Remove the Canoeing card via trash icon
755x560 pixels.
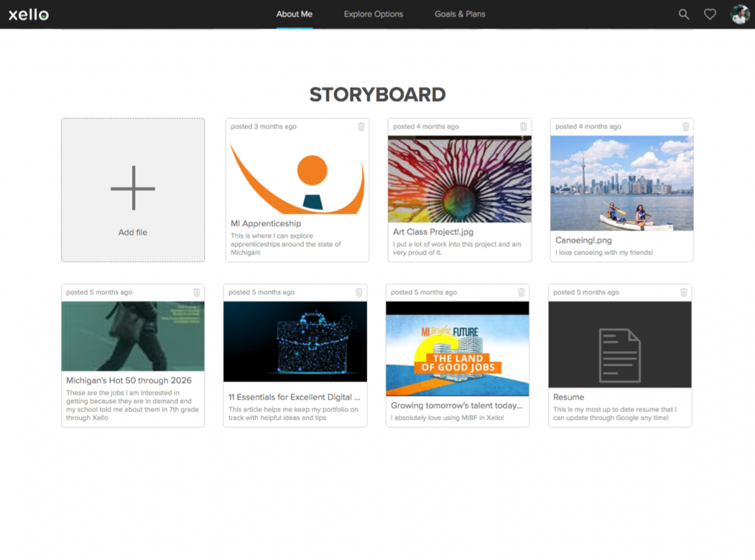coord(686,127)
